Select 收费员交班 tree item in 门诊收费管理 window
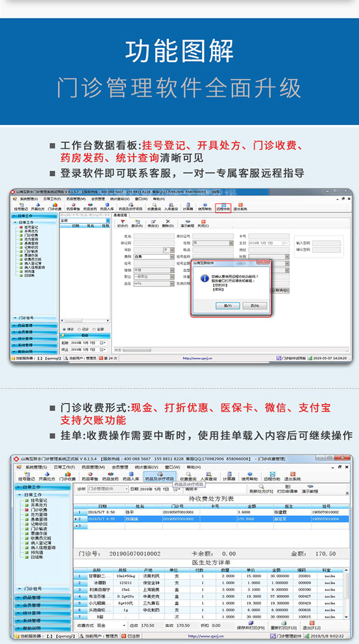The height and width of the screenshot is (644, 359). [41, 538]
